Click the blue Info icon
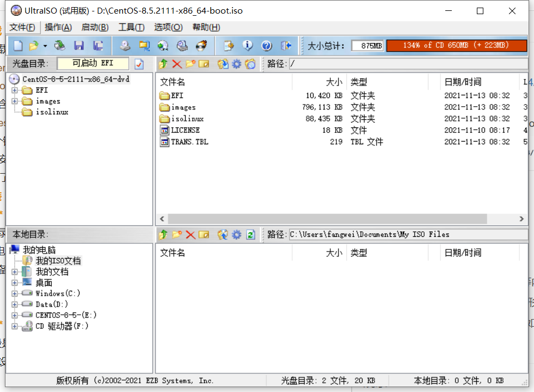This screenshot has width=534, height=392. 248,46
